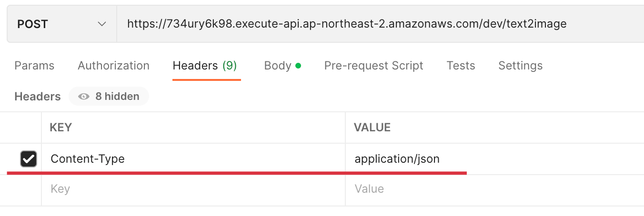Uncheck the Content-Type header checkbox
This screenshot has height=216, width=644.
tap(29, 159)
